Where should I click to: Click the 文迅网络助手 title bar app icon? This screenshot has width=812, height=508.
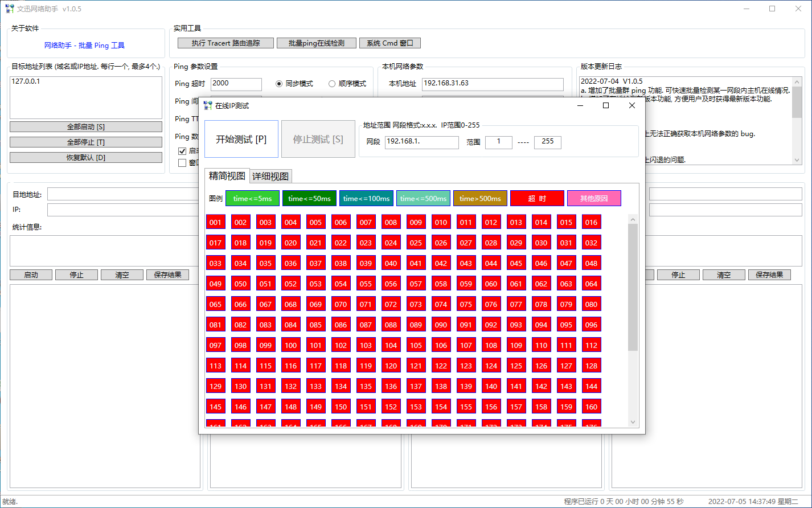coord(10,9)
